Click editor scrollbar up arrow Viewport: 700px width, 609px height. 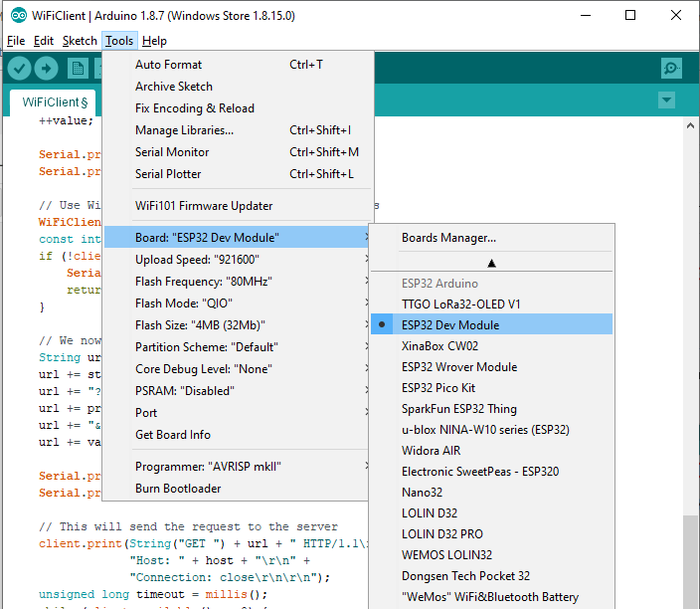coord(691,125)
